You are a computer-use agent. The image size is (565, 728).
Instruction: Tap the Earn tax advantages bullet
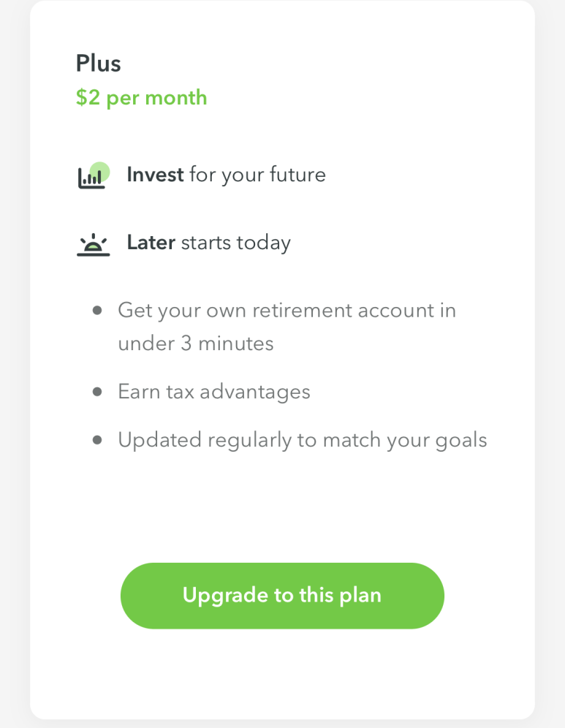click(214, 392)
